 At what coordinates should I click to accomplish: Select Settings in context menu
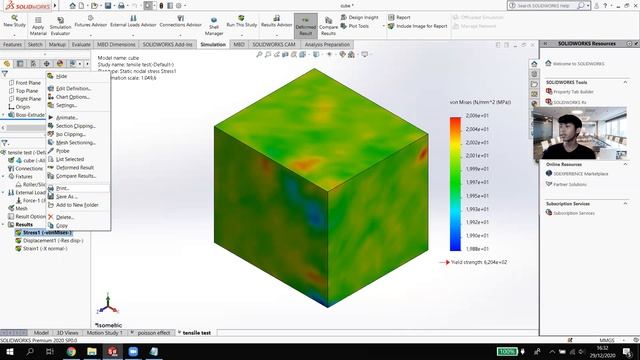pyautogui.click(x=66, y=105)
